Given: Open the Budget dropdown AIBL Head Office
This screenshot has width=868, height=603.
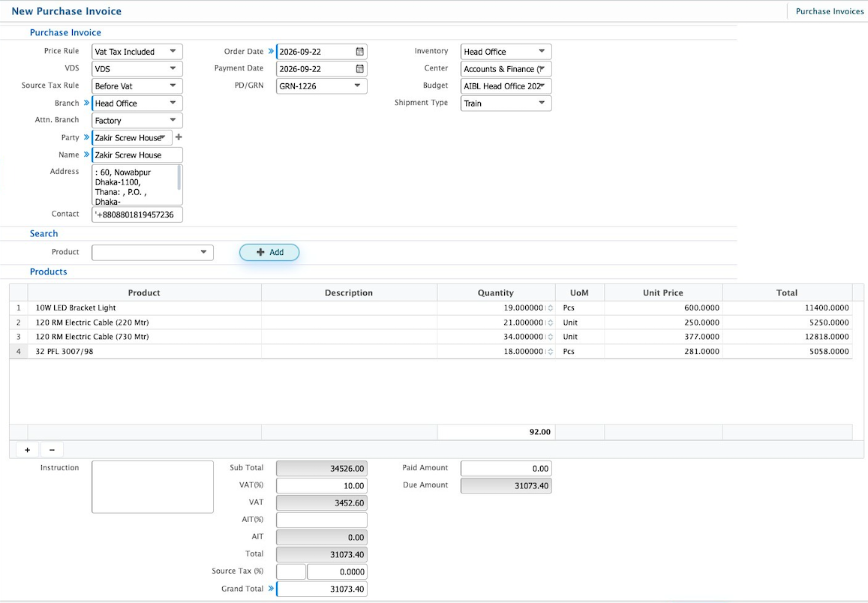Looking at the screenshot, I should [506, 85].
